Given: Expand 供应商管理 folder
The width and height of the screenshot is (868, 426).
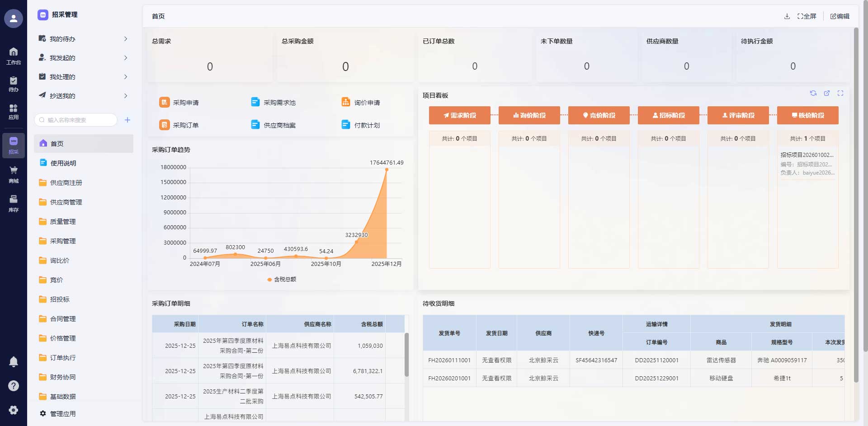Looking at the screenshot, I should click(x=84, y=202).
